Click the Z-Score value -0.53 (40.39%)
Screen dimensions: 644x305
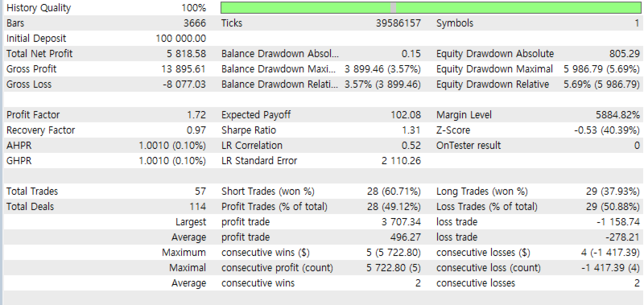(607, 130)
